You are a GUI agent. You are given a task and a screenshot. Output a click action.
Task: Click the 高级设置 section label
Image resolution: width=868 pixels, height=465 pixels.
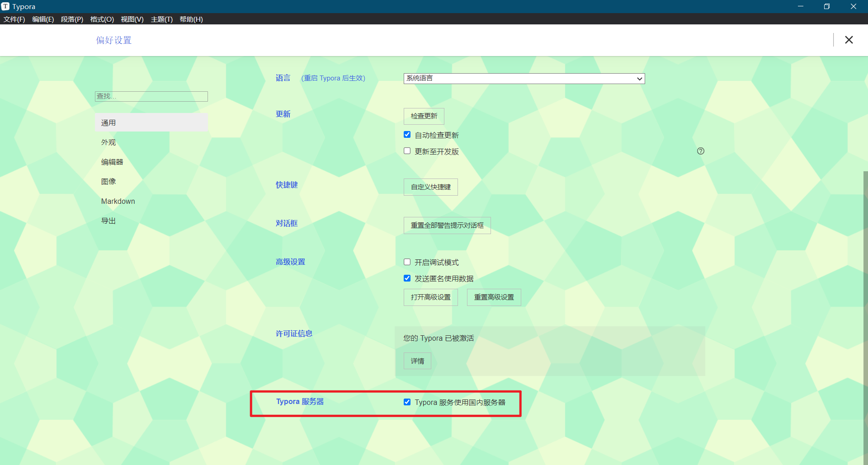(291, 262)
